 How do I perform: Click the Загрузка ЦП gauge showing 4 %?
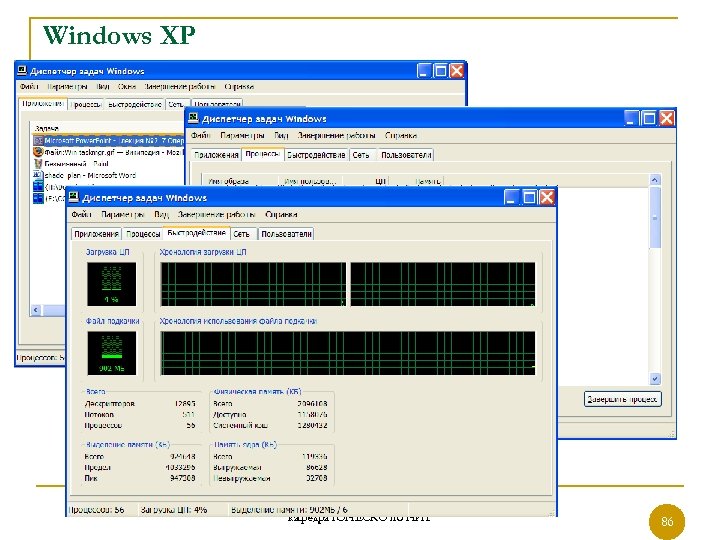coord(112,284)
